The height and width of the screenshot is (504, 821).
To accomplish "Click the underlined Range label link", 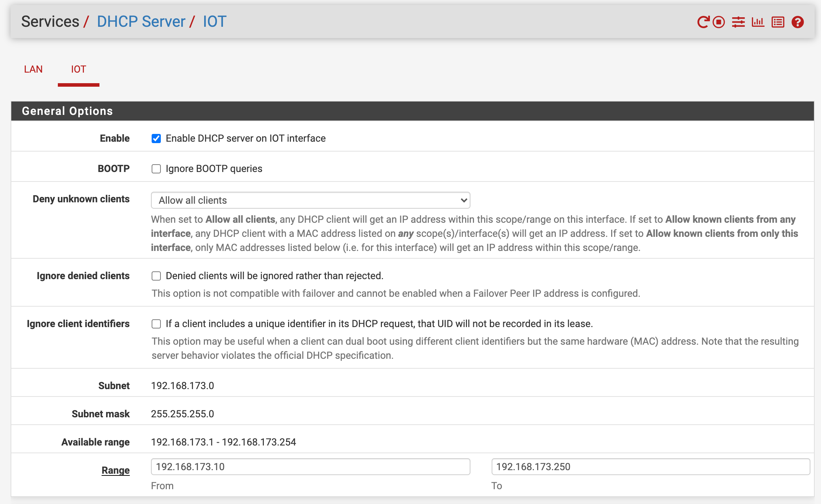I will click(x=115, y=470).
